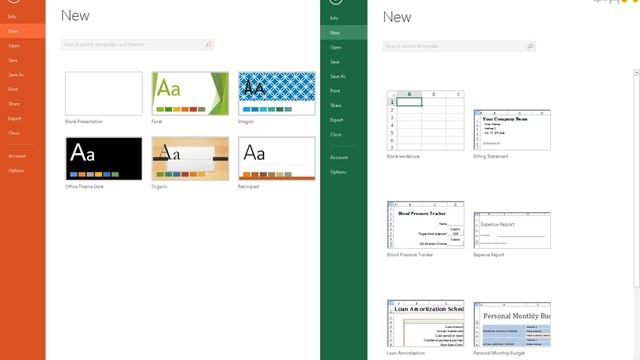Screen dimensions: 640x360
Task: Click the Blood Pressure Tracker caption
Action: coord(410,255)
